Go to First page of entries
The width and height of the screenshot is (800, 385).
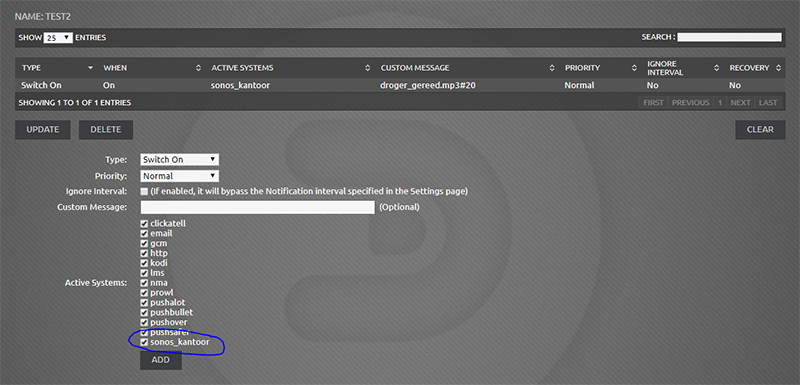[653, 102]
